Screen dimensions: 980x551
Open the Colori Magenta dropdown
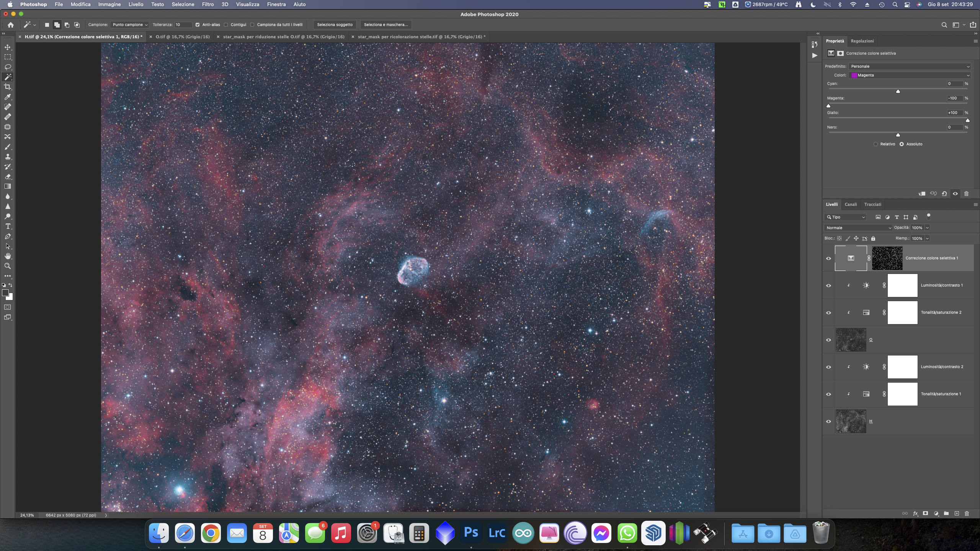pyautogui.click(x=910, y=75)
